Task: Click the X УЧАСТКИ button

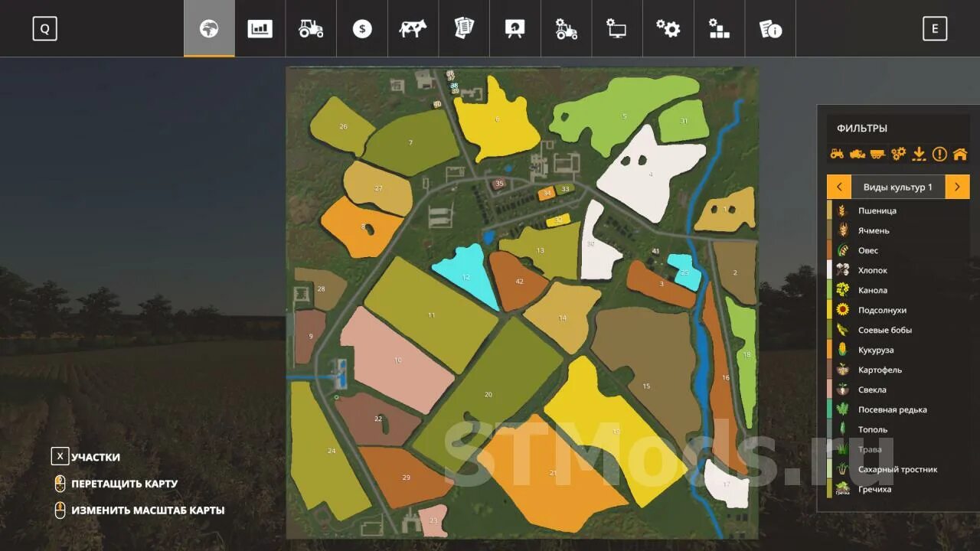Action: [86, 457]
